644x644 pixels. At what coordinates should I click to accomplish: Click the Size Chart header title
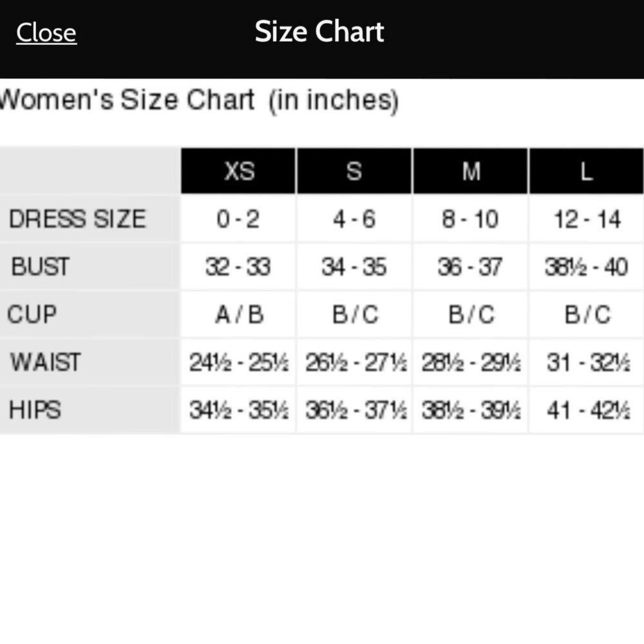point(319,32)
